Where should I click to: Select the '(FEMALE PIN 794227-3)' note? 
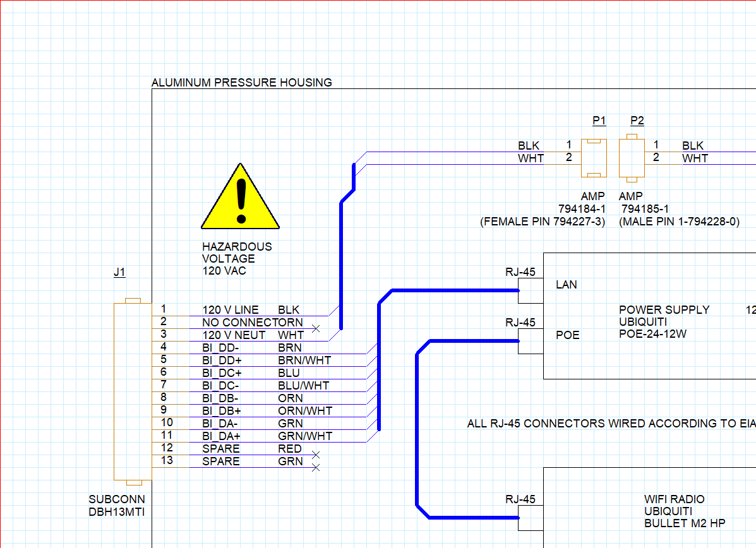click(543, 222)
